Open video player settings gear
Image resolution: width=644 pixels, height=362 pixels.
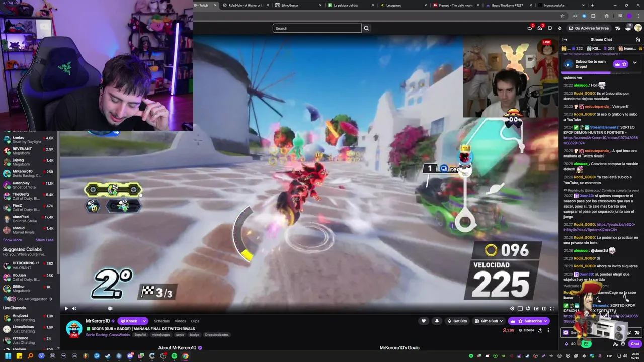tap(512, 309)
